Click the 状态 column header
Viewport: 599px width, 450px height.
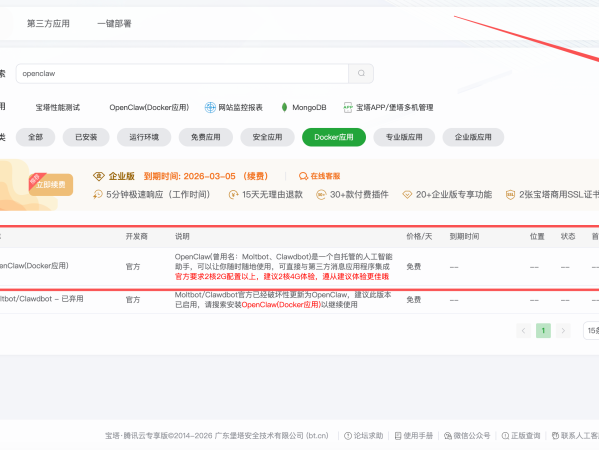tap(568, 236)
